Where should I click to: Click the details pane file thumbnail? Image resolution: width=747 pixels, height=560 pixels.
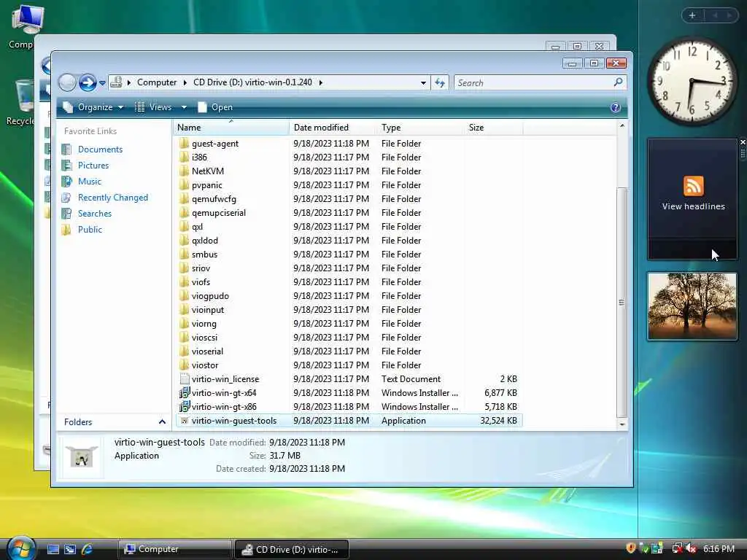pyautogui.click(x=82, y=456)
